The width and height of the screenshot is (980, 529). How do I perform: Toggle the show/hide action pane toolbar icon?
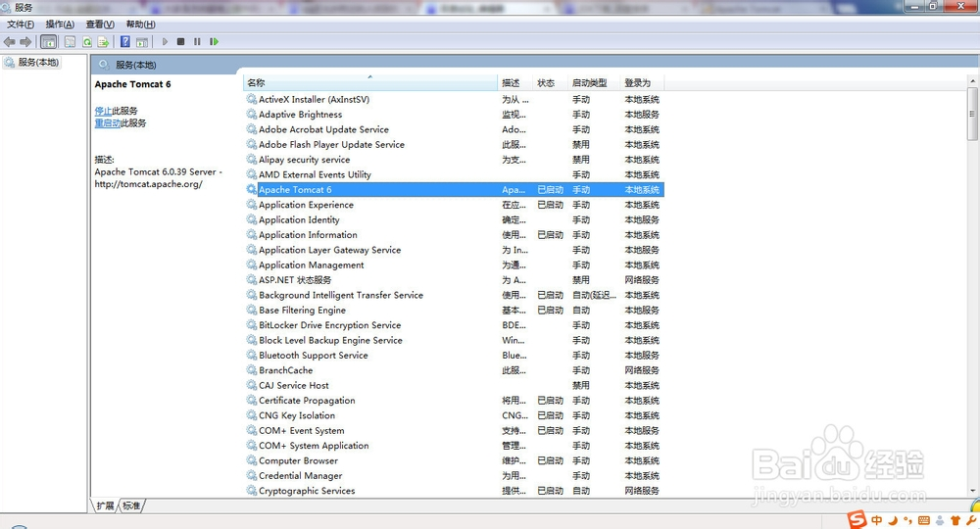142,42
